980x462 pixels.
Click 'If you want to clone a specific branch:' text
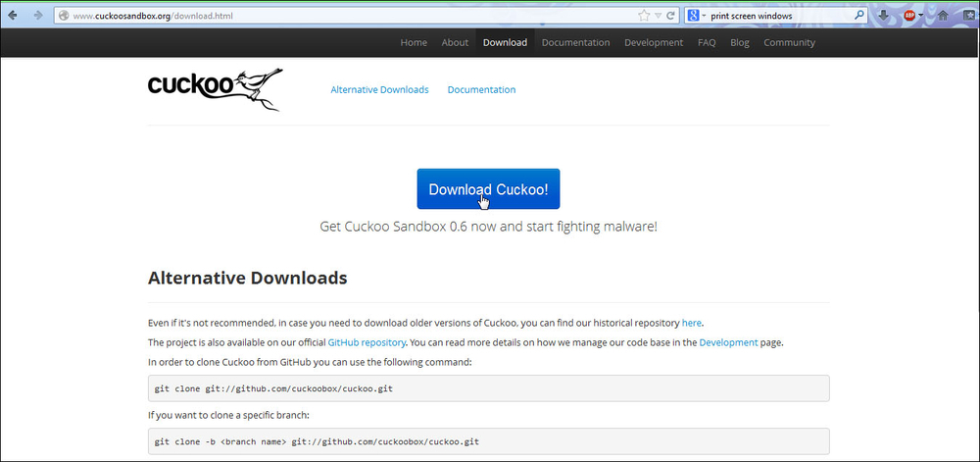point(228,415)
